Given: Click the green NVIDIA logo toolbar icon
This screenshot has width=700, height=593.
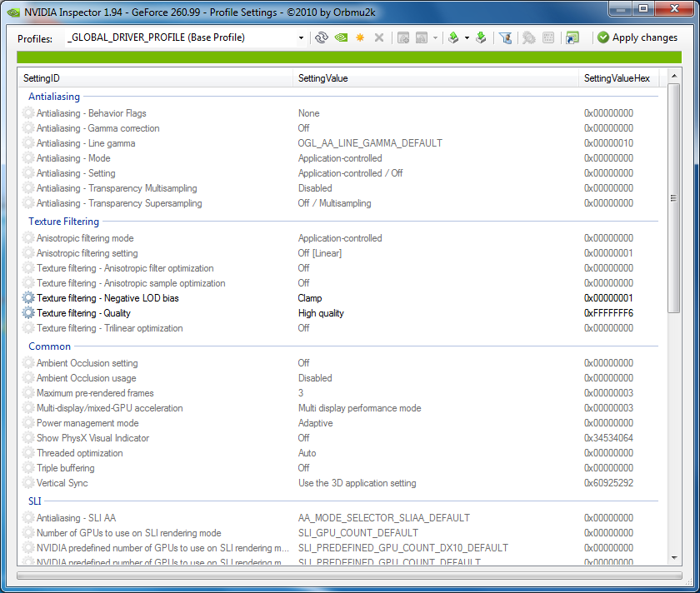Looking at the screenshot, I should [341, 37].
